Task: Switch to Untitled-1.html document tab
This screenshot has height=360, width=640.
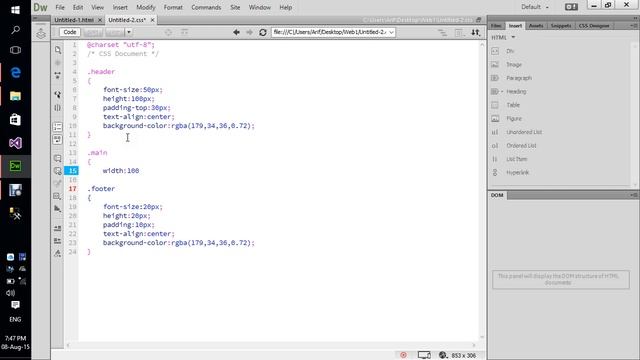Action: [74, 20]
